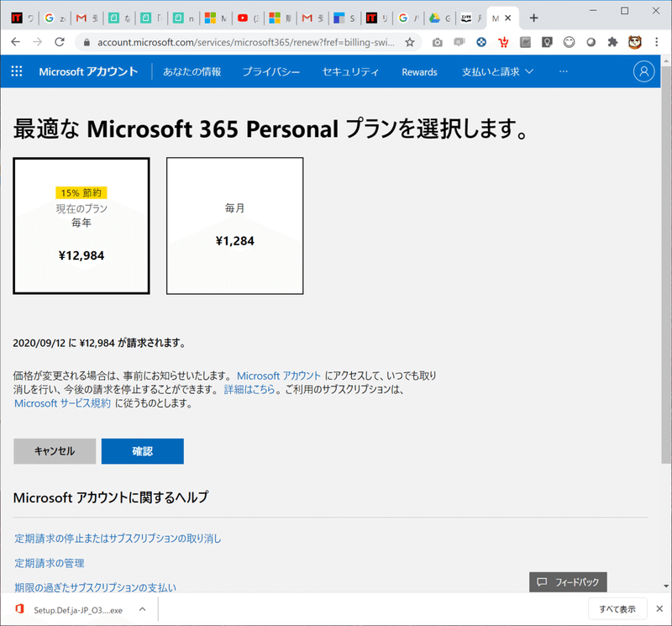
Task: Open the camera screenshot extension
Action: point(437,42)
